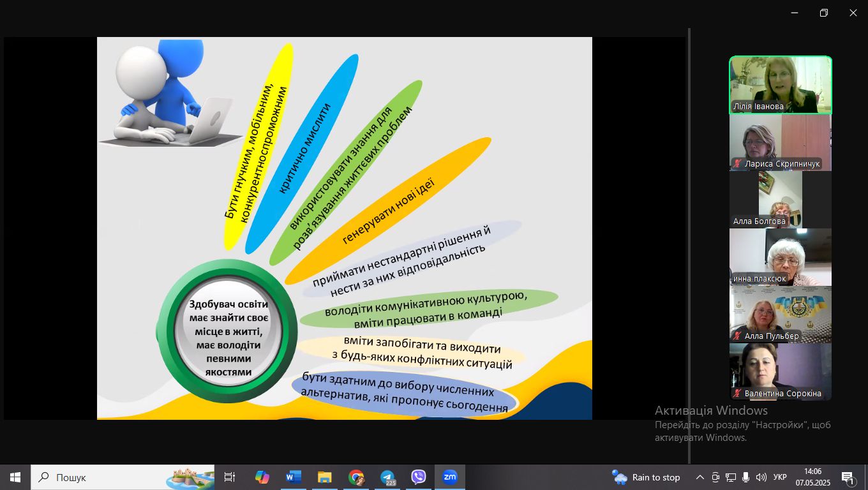The height and width of the screenshot is (490, 868).
Task: Open the notification center panel
Action: point(848,477)
